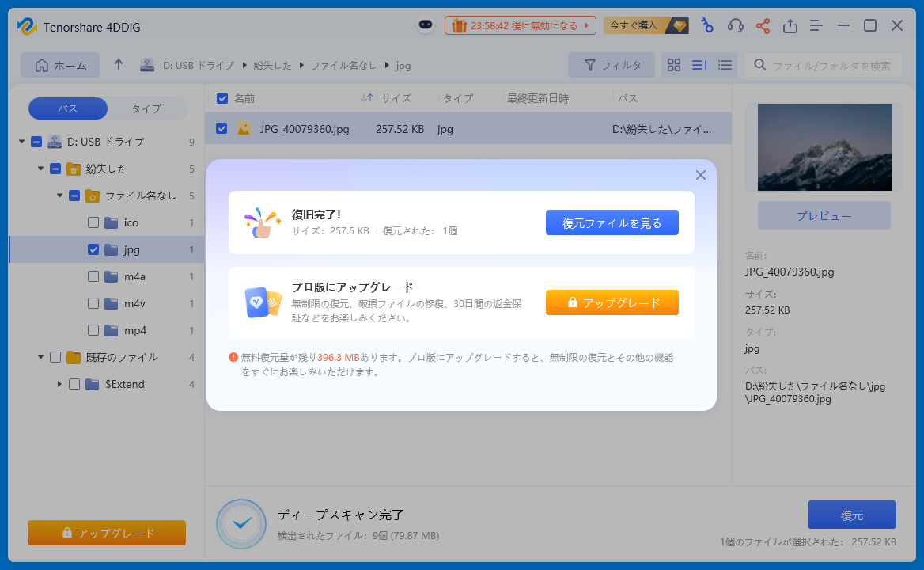Switch to thumbnail grid view
This screenshot has height=570, width=924.
(674, 65)
